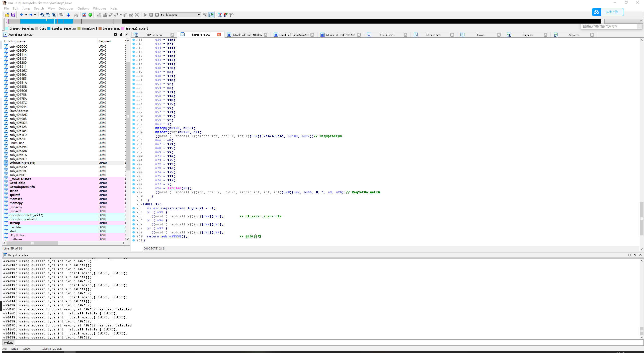Open the Debugger menu
The width and height of the screenshot is (644, 353).
[x=66, y=8]
